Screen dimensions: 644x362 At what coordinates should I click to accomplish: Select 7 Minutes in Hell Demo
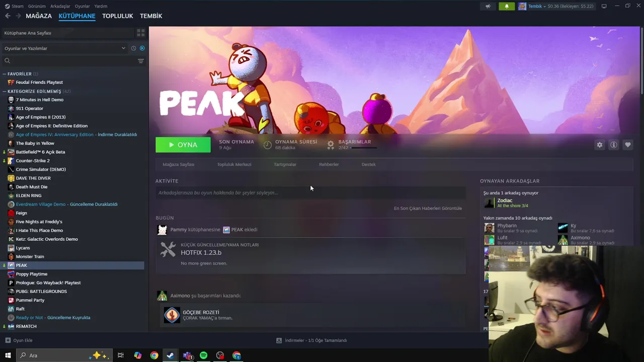point(40,100)
